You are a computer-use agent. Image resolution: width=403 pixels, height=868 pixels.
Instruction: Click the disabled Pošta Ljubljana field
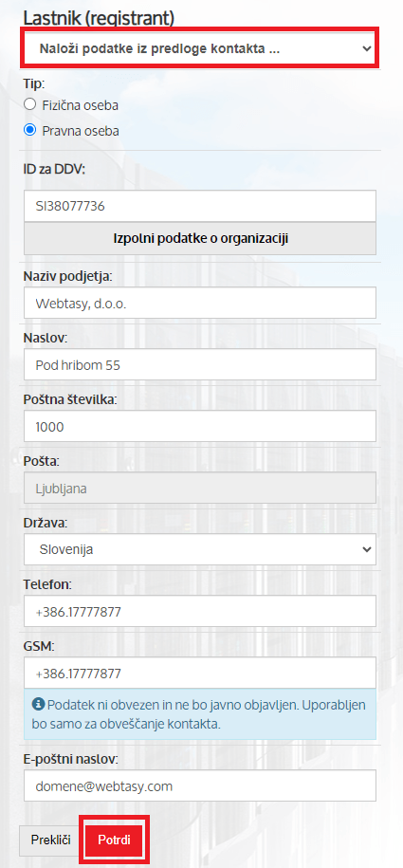(200, 488)
